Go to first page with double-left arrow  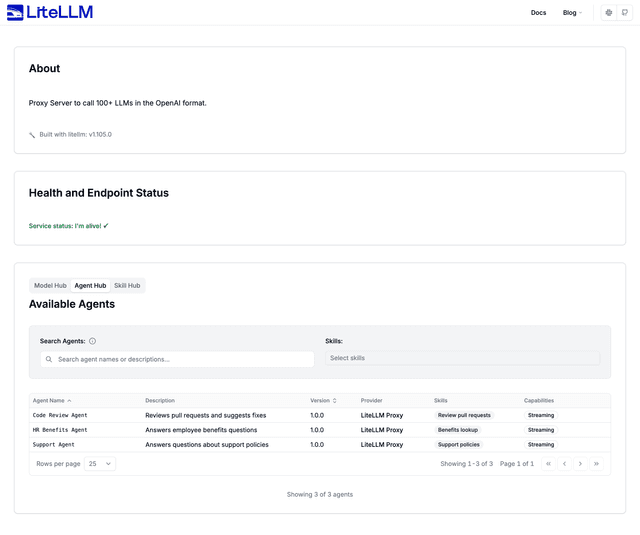(x=549, y=464)
